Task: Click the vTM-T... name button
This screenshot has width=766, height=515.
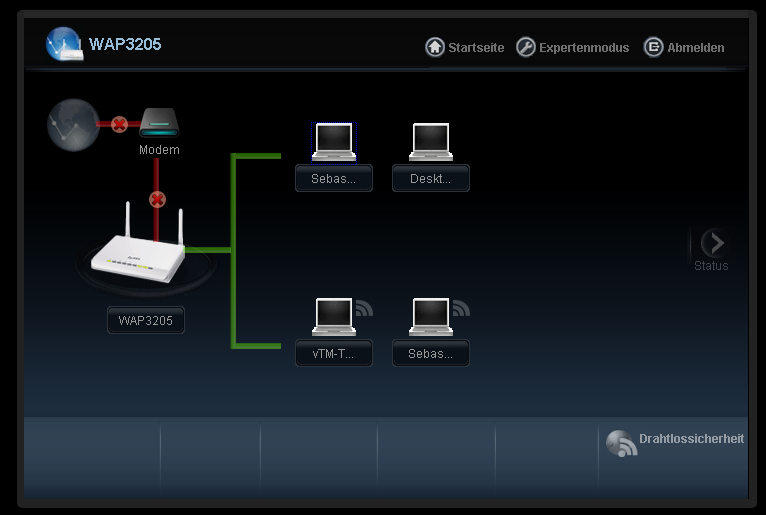Action: click(x=334, y=353)
